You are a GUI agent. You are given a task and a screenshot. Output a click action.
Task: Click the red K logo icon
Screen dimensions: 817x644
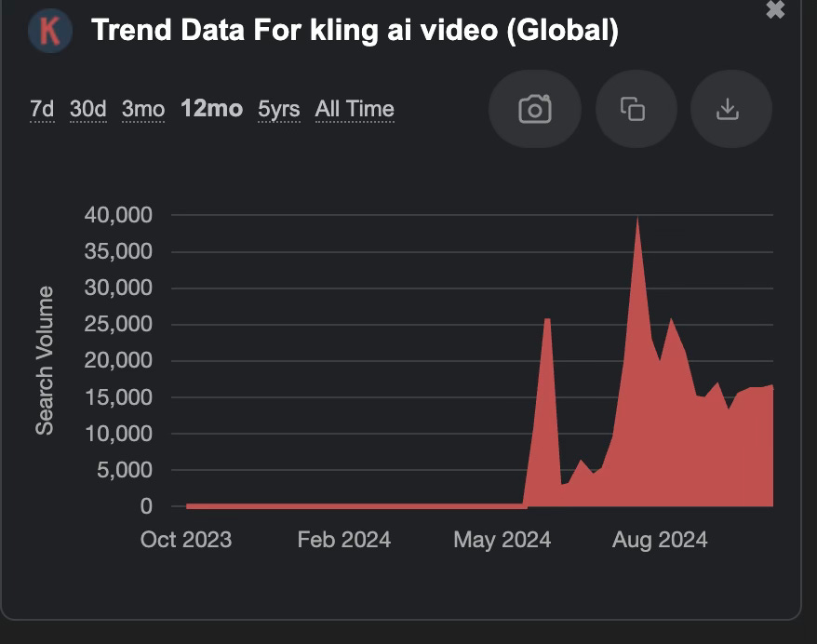(49, 31)
